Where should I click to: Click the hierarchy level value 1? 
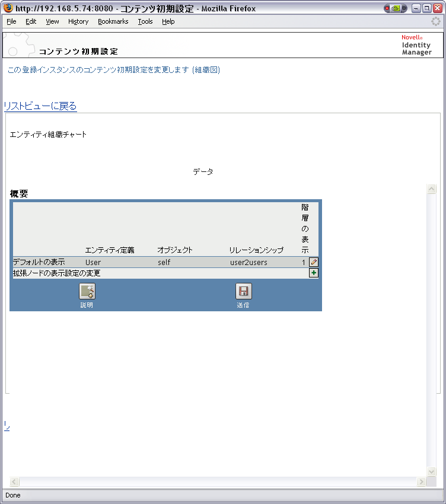[x=303, y=262]
